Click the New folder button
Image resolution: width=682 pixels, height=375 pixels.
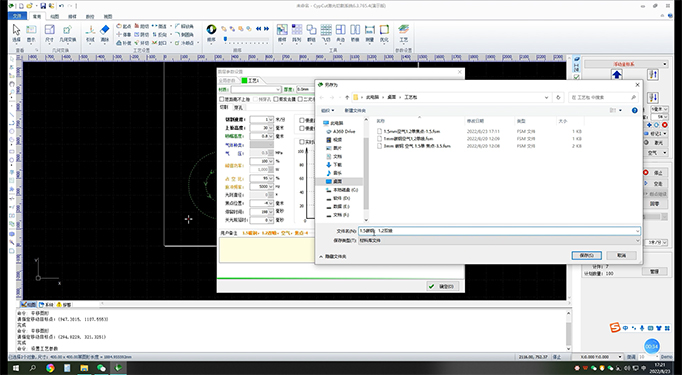click(x=355, y=110)
